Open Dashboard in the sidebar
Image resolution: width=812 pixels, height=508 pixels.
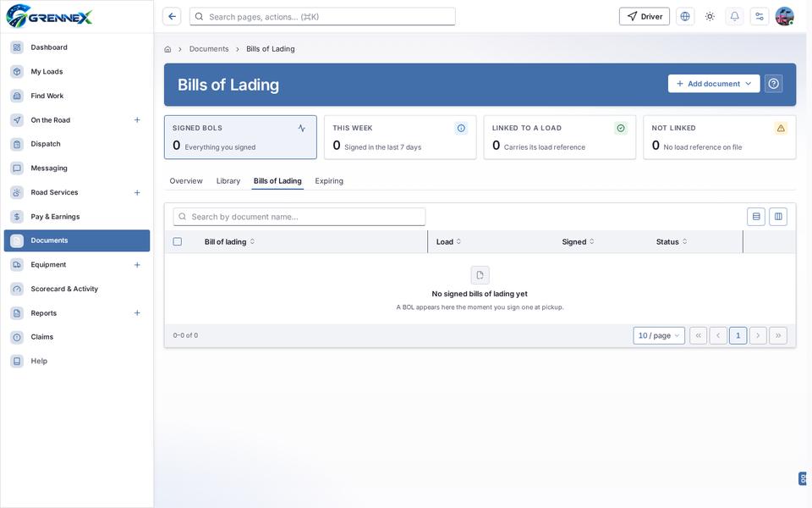(x=77, y=47)
